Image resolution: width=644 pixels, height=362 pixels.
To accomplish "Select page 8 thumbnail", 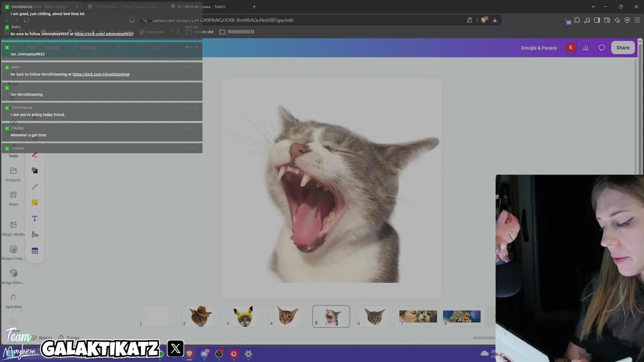I will coord(461,316).
